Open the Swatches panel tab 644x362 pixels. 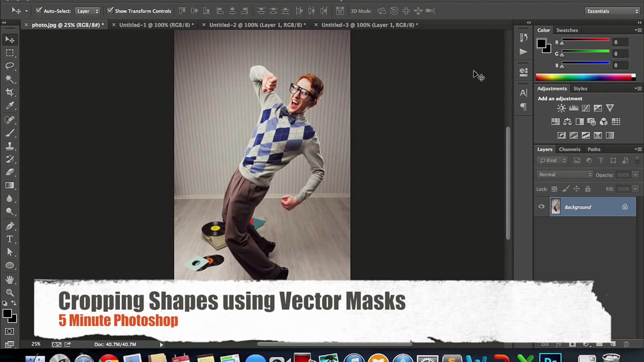[567, 30]
